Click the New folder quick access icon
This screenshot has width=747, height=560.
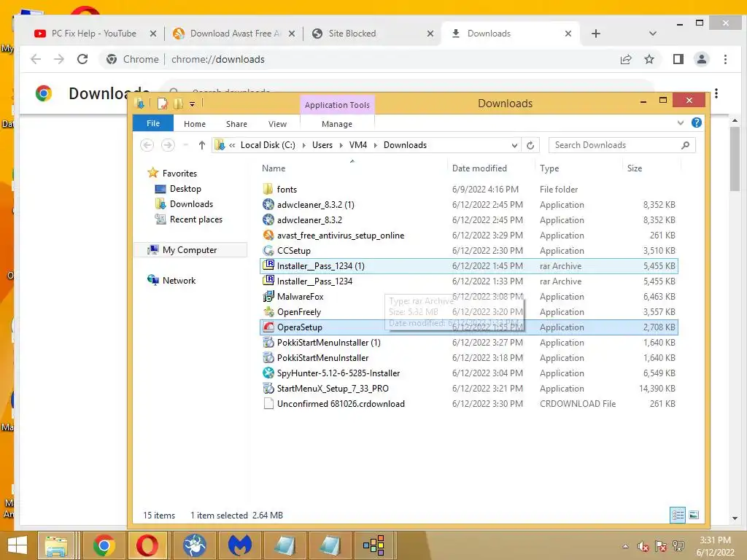[x=178, y=104]
